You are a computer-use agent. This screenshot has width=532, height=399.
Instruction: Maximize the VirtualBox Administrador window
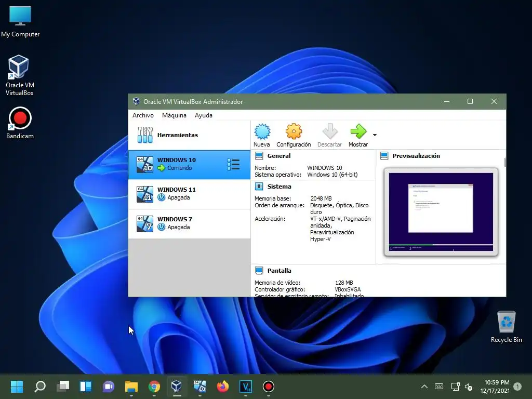(x=470, y=101)
